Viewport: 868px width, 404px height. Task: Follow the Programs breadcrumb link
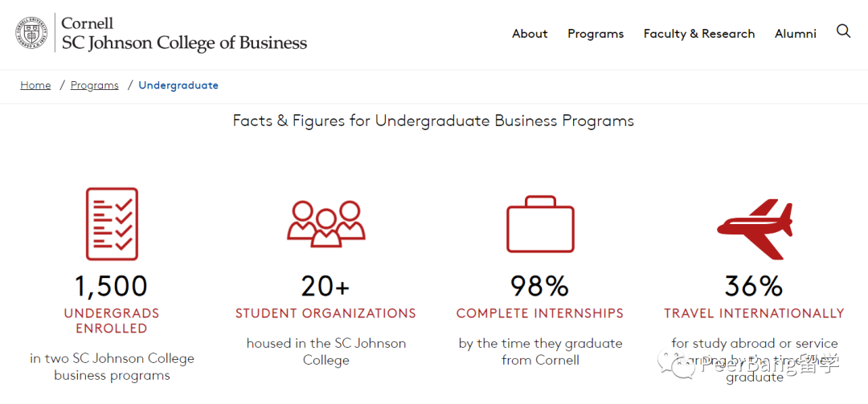95,85
